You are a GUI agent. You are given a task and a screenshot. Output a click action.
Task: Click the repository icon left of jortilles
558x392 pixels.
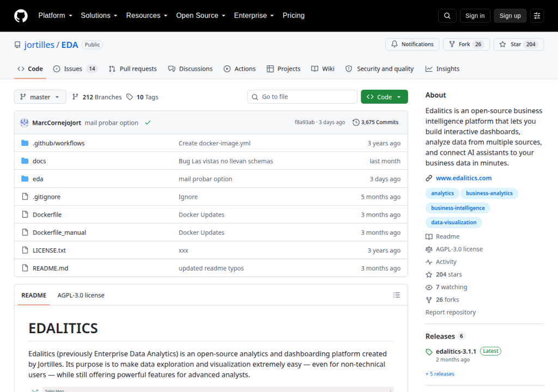tap(17, 45)
